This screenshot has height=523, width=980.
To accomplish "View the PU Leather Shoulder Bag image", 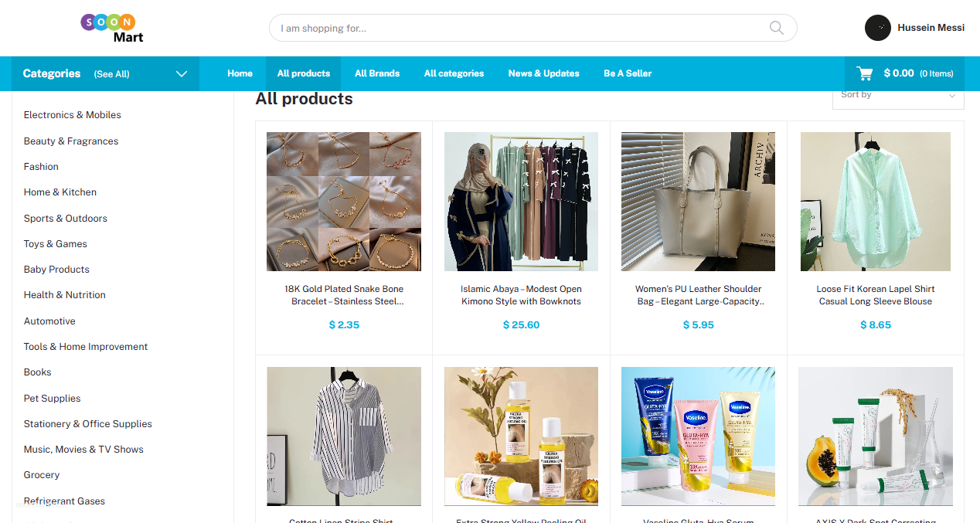I will coord(699,202).
